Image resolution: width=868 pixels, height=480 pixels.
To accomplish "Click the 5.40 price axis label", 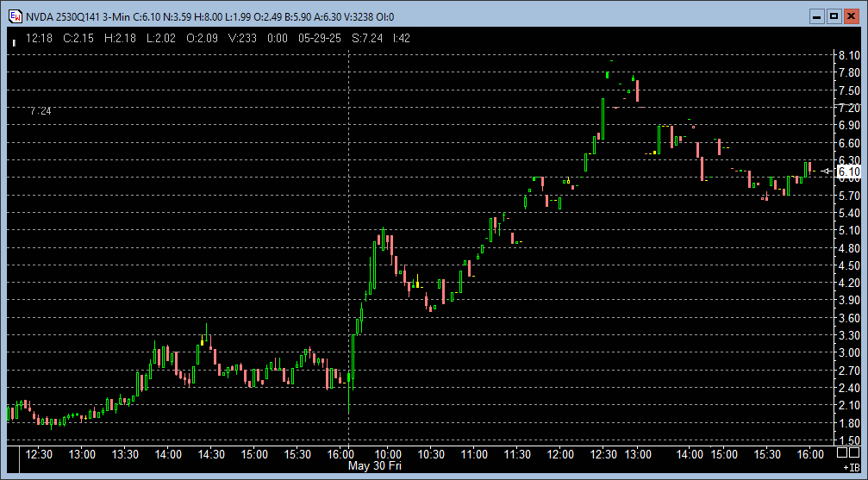I will [x=849, y=213].
